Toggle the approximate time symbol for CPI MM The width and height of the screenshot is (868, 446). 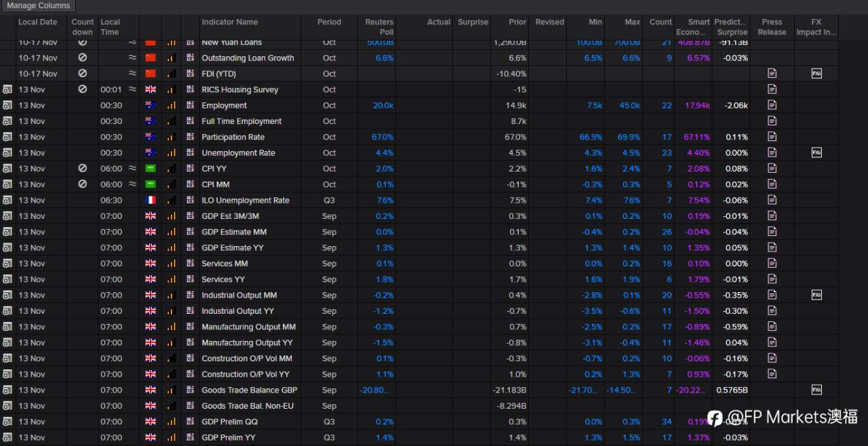(132, 184)
